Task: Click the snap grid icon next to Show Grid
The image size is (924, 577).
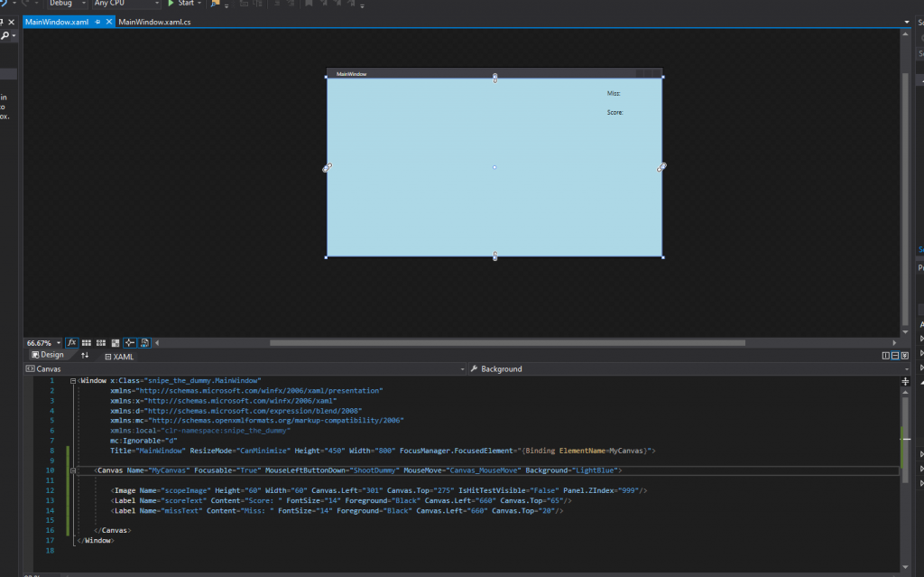Action: 101,342
